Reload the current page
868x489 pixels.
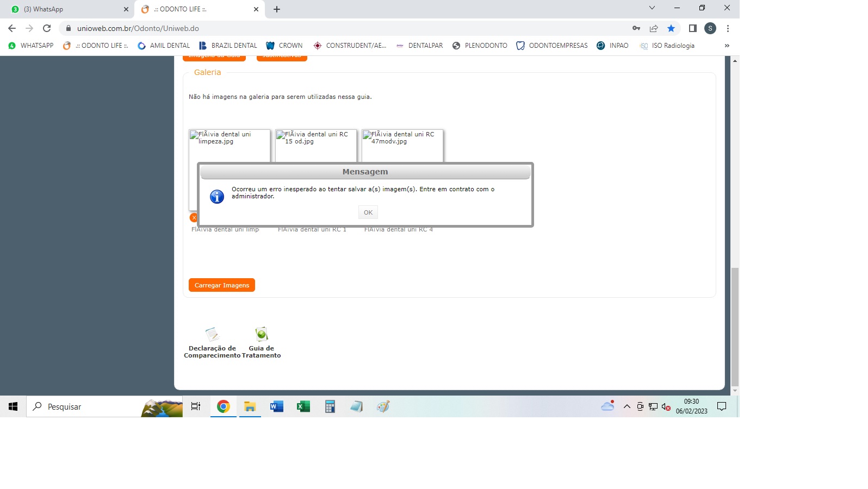click(x=47, y=28)
